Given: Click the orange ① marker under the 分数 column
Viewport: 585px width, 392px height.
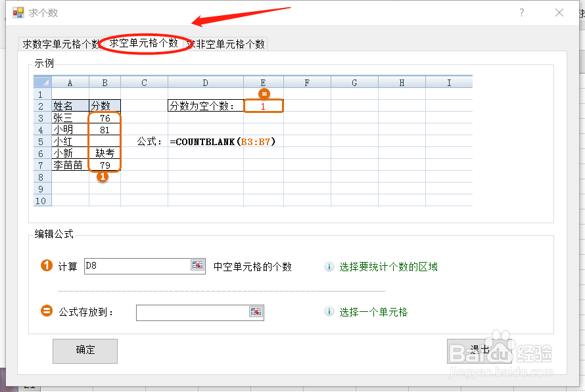Looking at the screenshot, I should 103,176.
